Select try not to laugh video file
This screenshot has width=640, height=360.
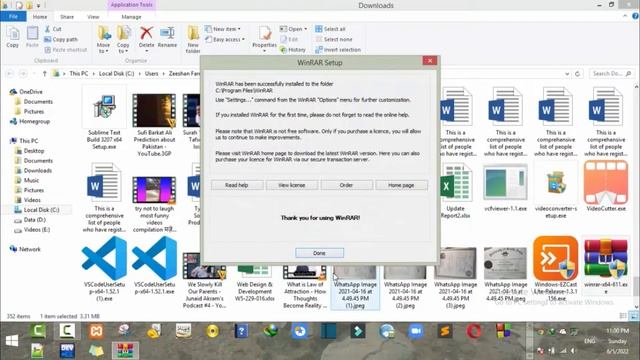coord(154,204)
